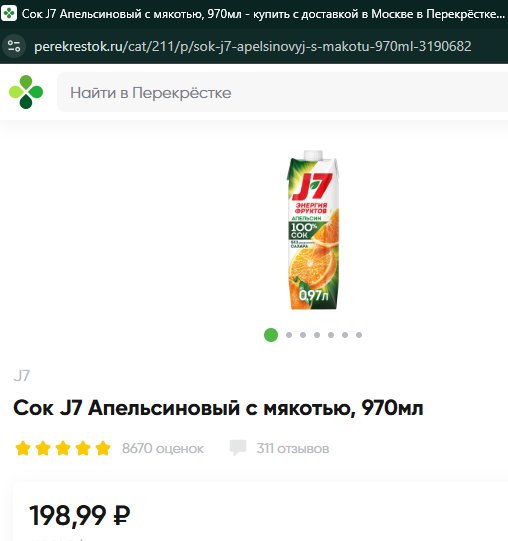Screen dimensions: 508x541
Task: Click the fifth rating star
Action: (x=103, y=448)
